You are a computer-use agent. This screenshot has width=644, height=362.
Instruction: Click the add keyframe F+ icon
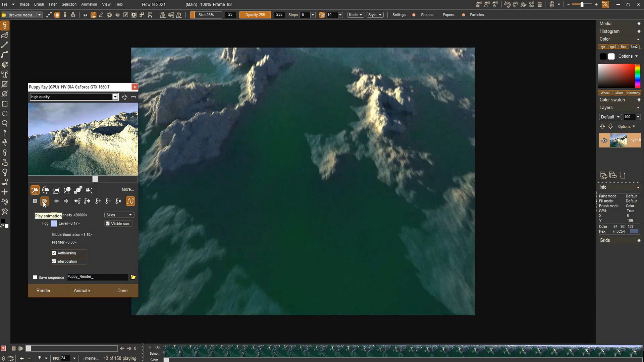[98, 201]
